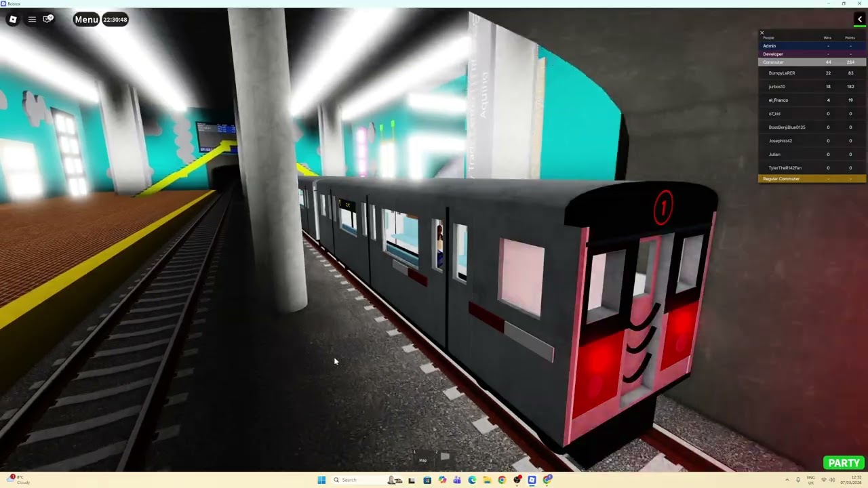This screenshot has height=488, width=868.
Task: Open ENG UK language switcher
Action: click(x=810, y=480)
